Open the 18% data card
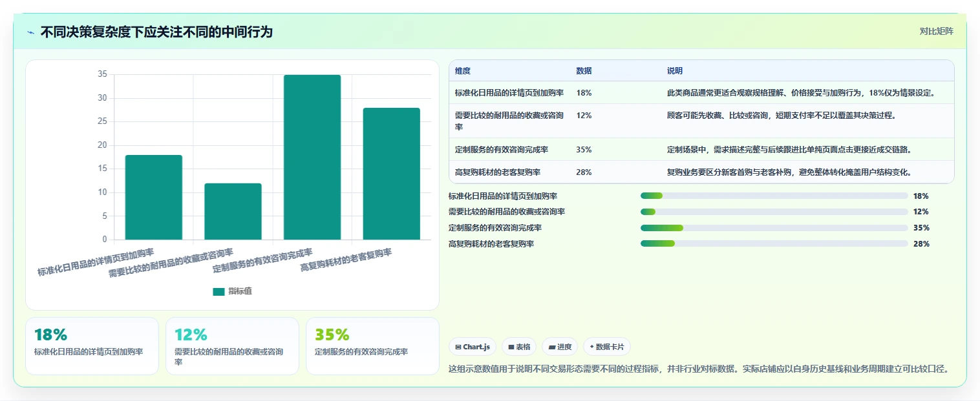The height and width of the screenshot is (401, 980). click(92, 346)
